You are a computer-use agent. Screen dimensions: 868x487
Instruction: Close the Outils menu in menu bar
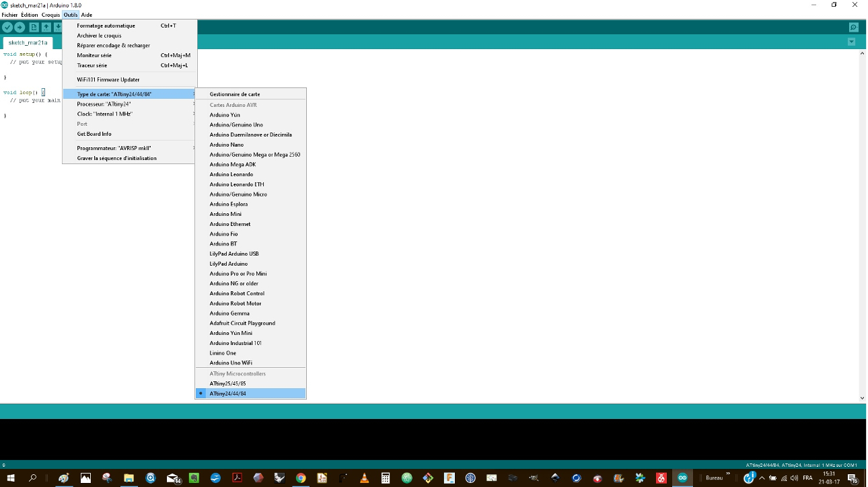pos(71,15)
